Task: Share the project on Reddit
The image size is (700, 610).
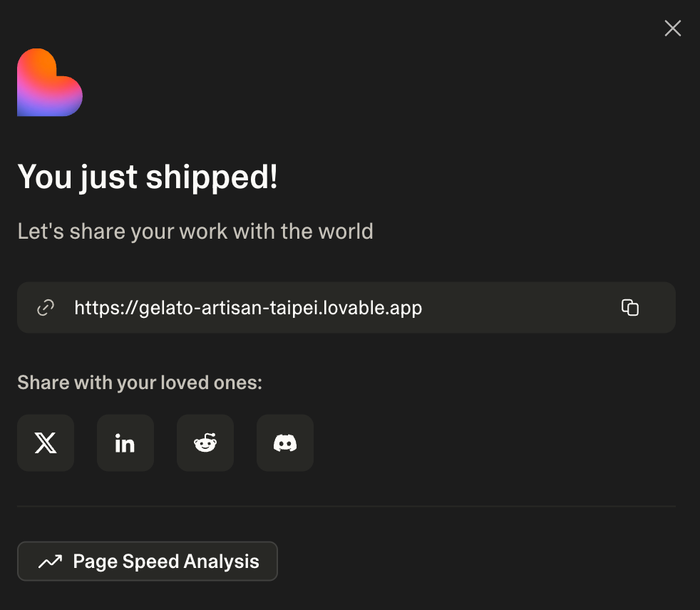Action: (x=205, y=443)
